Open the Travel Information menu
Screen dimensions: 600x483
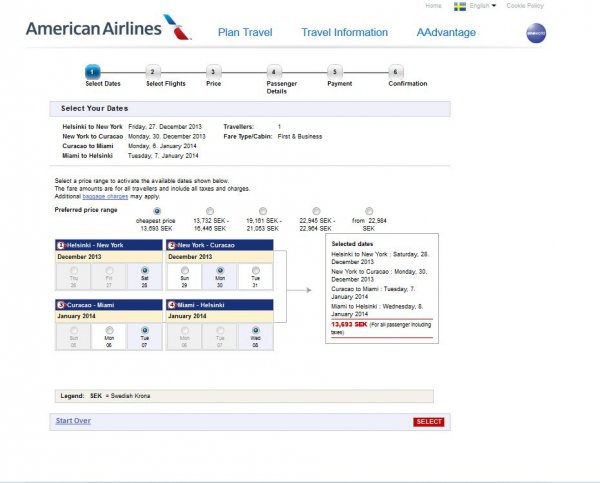click(x=345, y=33)
